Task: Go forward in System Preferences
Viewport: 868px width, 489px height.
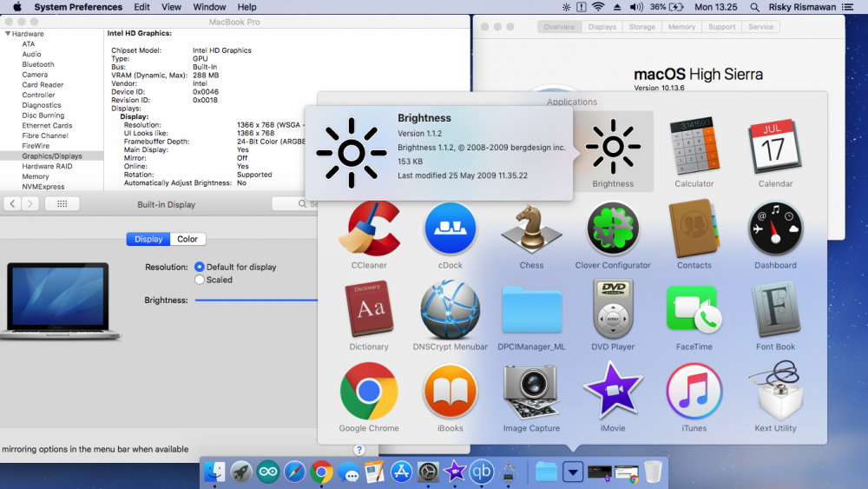Action: coord(30,204)
